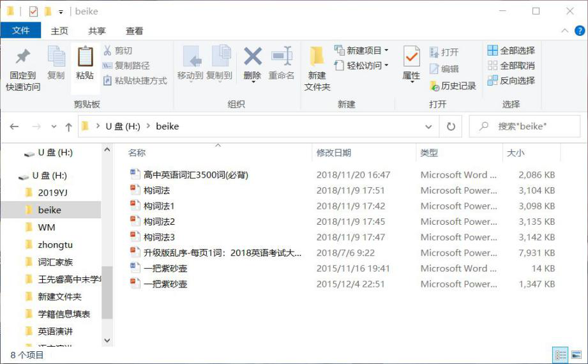Click the New Folder (新建文件夹) icon
Screen dimensions: 588x364
(x=317, y=57)
